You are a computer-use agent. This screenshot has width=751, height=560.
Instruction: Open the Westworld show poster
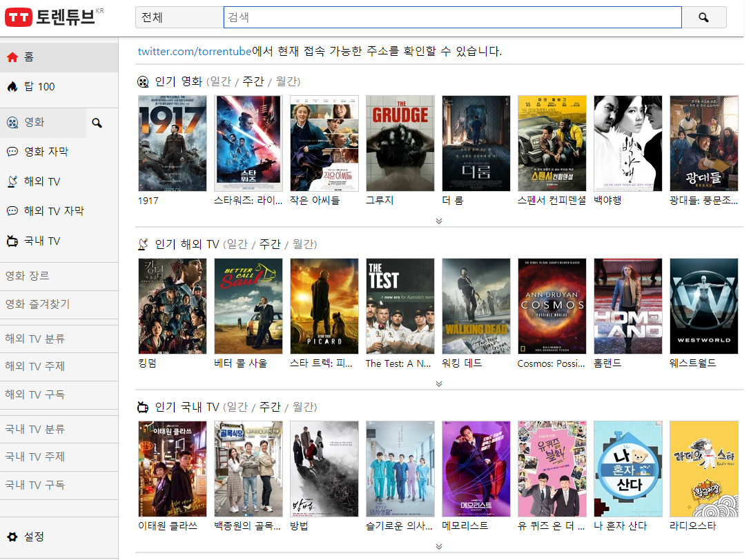click(703, 306)
